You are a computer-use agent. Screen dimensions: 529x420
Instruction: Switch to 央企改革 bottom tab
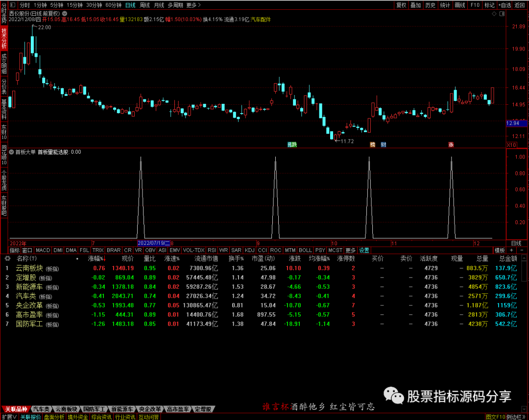[150, 409]
